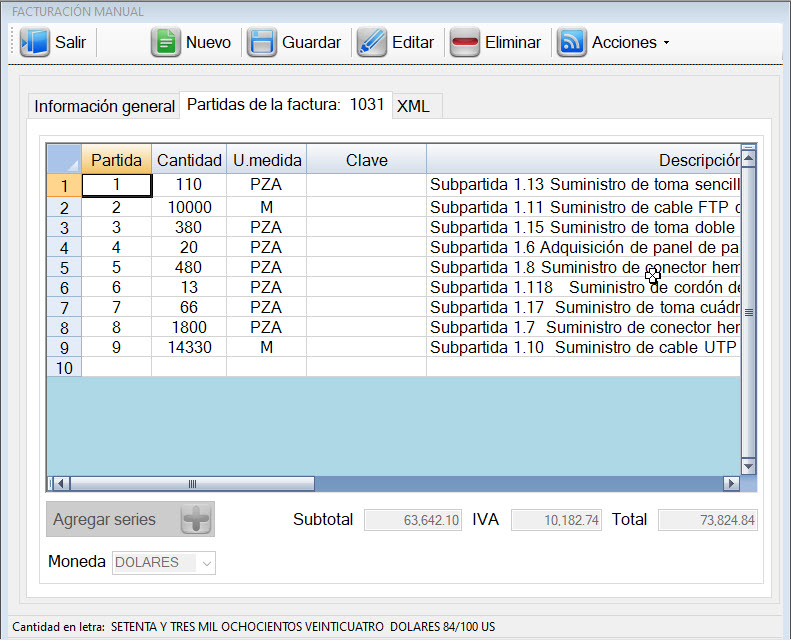Click quantity cell 380
The height and width of the screenshot is (641, 791).
pyautogui.click(x=189, y=227)
